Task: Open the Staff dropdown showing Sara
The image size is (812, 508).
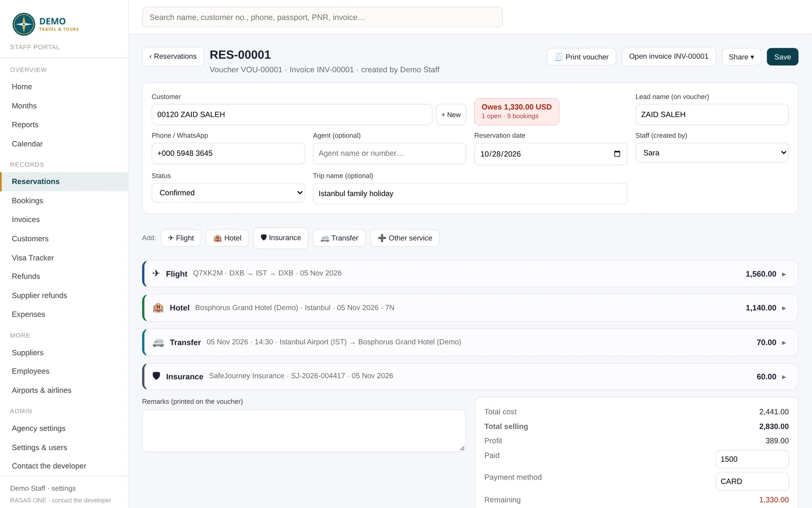Action: click(x=712, y=153)
